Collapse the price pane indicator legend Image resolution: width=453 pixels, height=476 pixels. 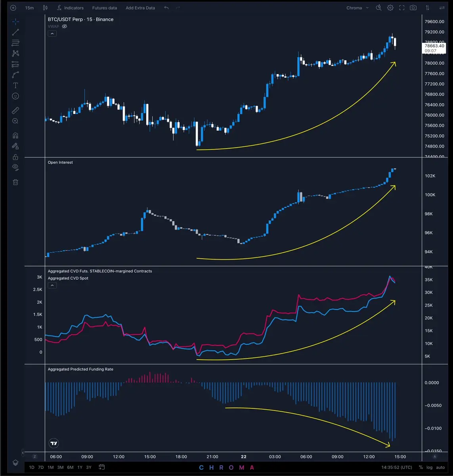click(52, 34)
